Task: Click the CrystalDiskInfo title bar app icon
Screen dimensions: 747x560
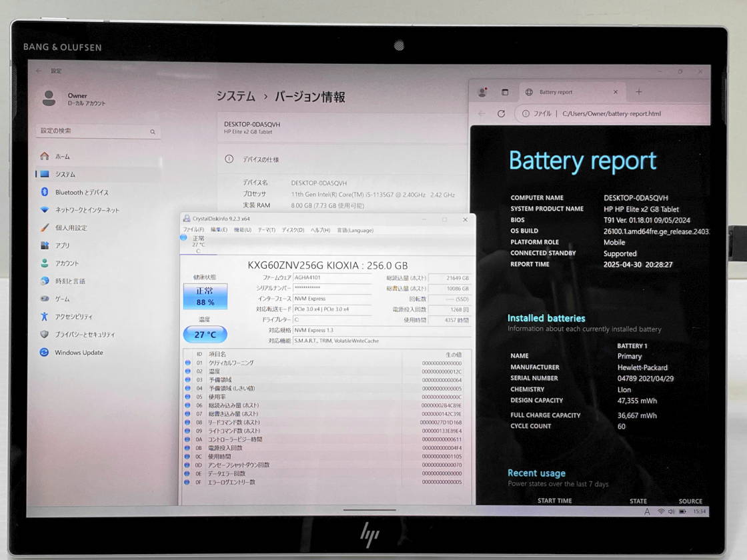Action: pyautogui.click(x=187, y=219)
